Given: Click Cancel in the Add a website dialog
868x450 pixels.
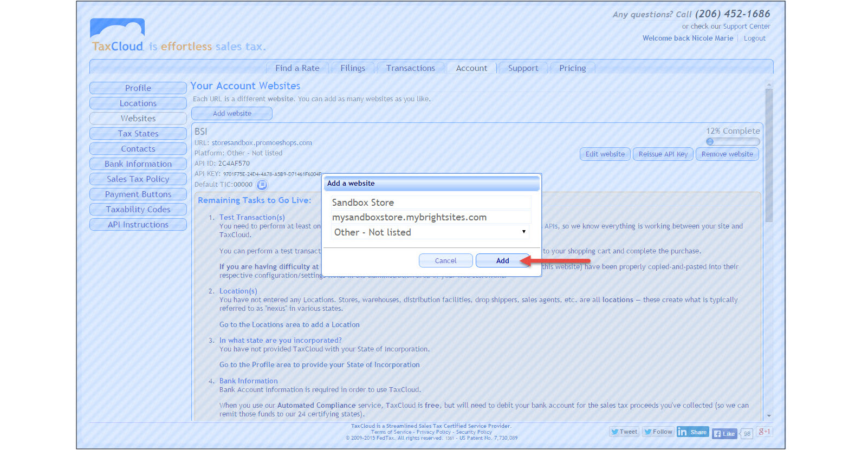Looking at the screenshot, I should click(x=446, y=261).
